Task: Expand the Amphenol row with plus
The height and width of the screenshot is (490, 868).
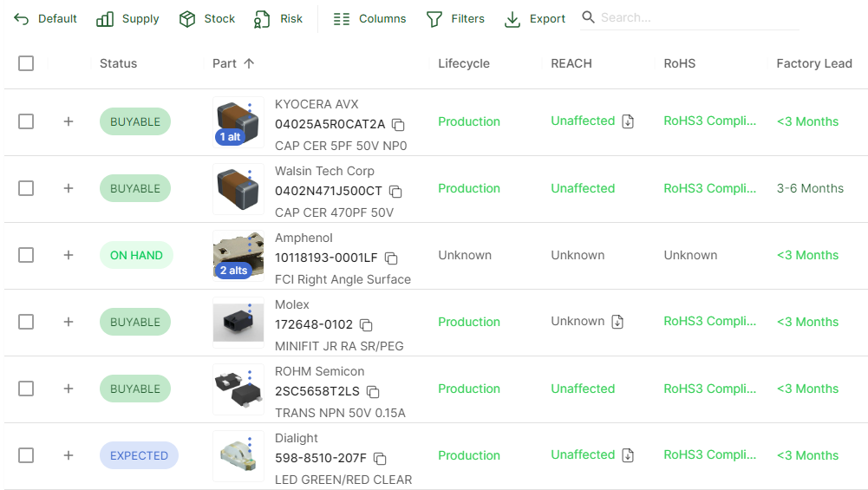Action: [x=69, y=255]
